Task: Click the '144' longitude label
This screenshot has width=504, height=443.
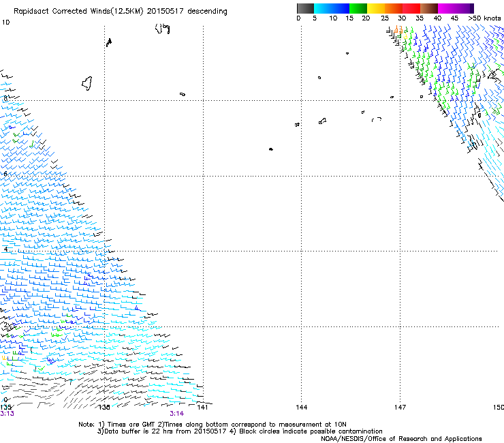Action: (302, 408)
